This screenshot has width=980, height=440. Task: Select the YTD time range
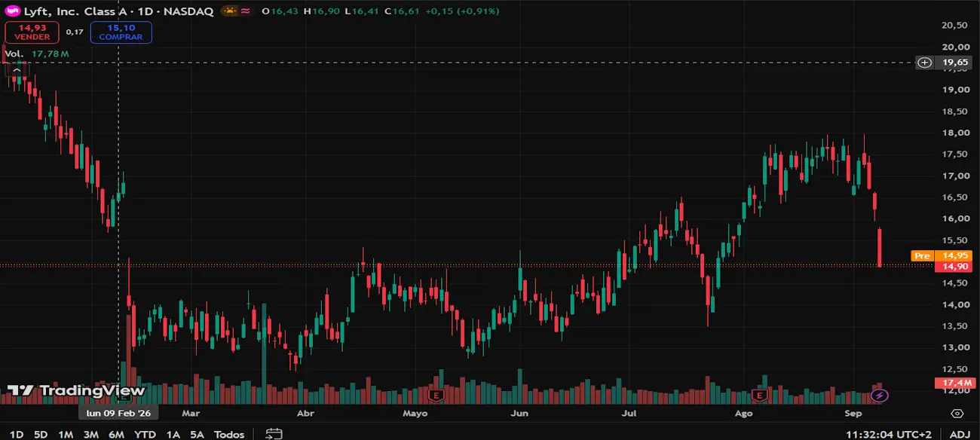[145, 434]
